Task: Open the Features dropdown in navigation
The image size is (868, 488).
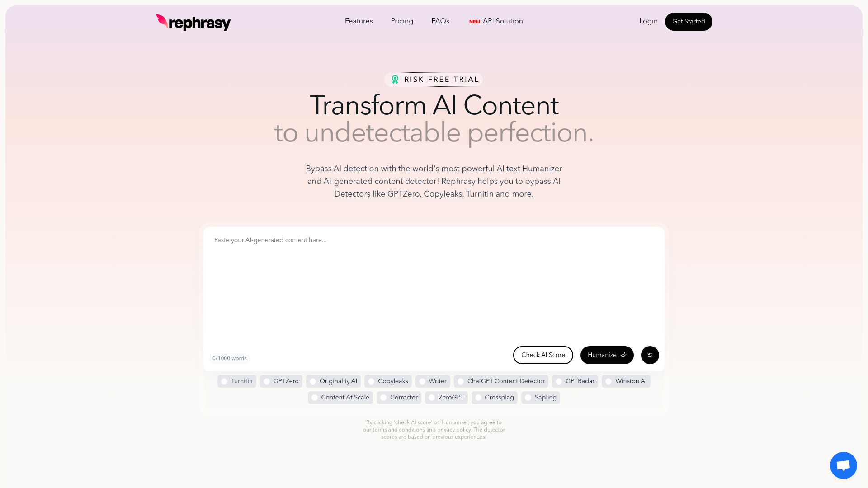Action: click(x=359, y=21)
